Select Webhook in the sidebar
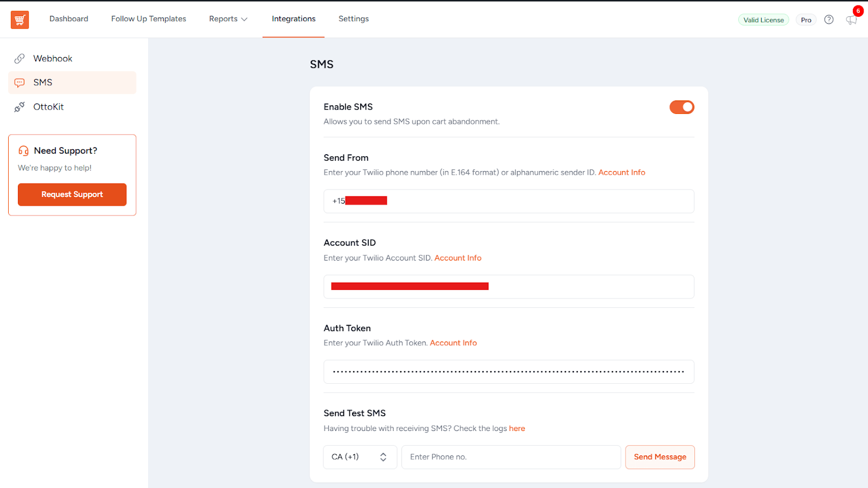 (72, 59)
